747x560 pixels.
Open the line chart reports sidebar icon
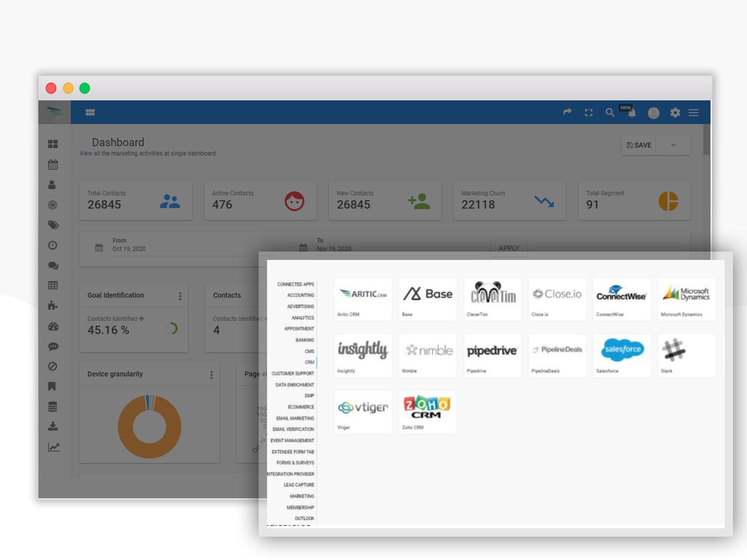(54, 447)
